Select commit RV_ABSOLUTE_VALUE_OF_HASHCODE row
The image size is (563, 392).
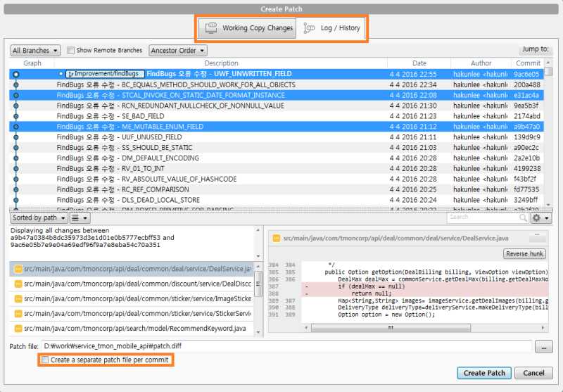[x=276, y=179]
